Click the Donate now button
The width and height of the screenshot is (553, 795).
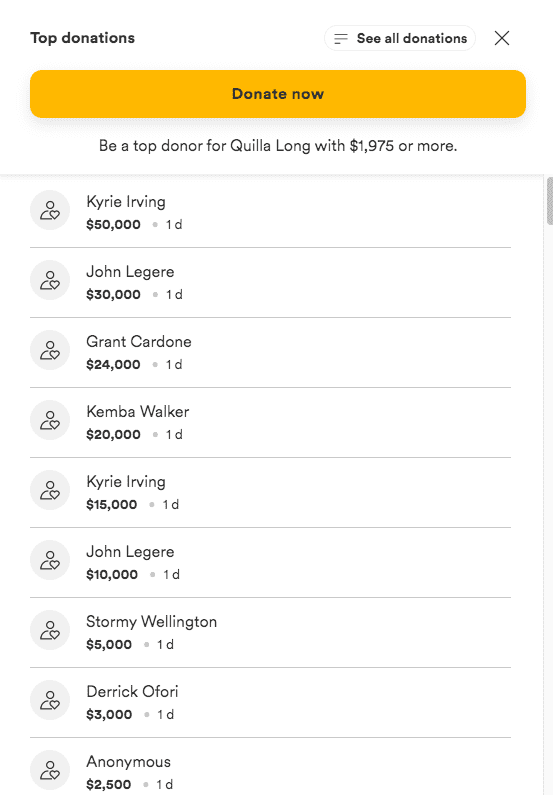pos(278,94)
